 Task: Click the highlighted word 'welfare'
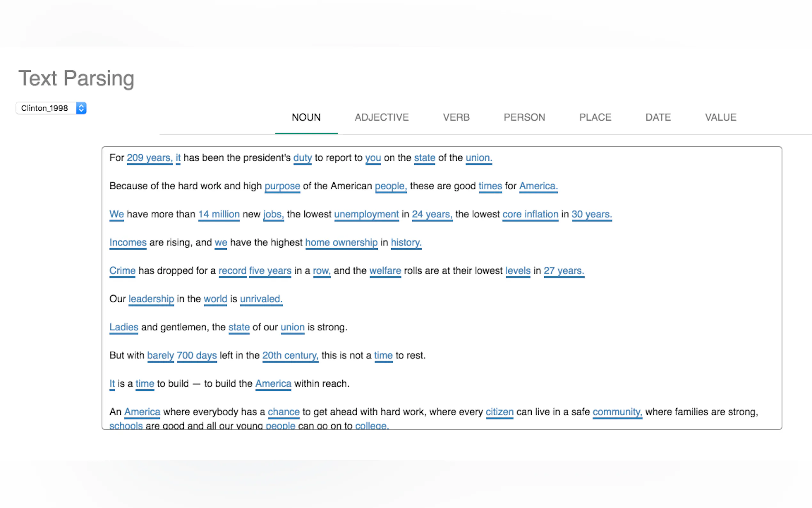click(385, 270)
